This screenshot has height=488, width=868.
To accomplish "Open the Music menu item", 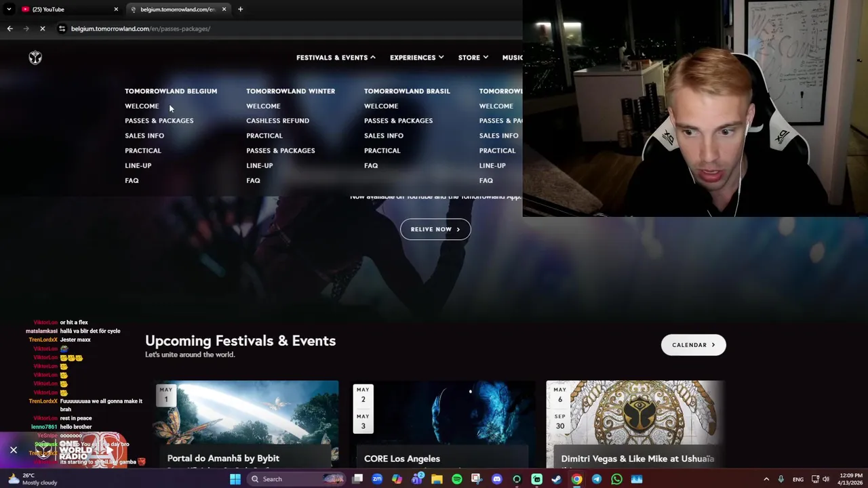I will [512, 58].
